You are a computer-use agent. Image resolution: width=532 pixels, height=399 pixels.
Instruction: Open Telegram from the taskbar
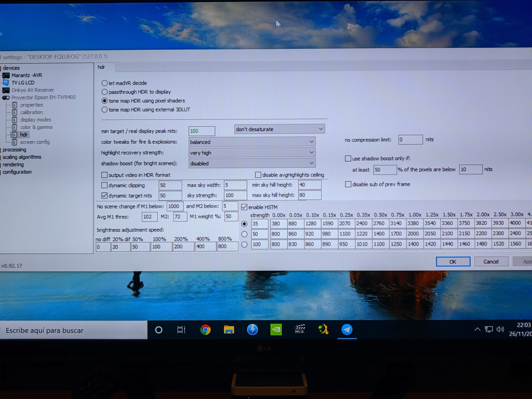coord(347,329)
